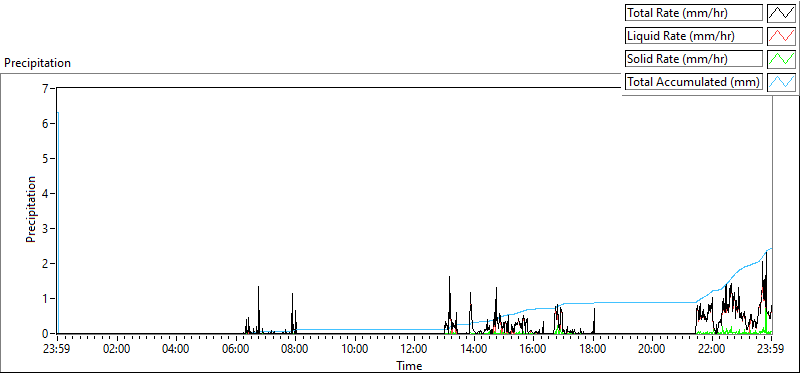
Task: Click the 16:00 time tick label
Action: tap(533, 350)
